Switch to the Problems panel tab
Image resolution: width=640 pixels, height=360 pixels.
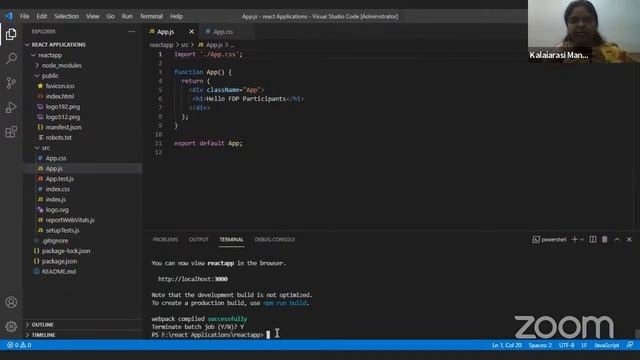point(165,240)
